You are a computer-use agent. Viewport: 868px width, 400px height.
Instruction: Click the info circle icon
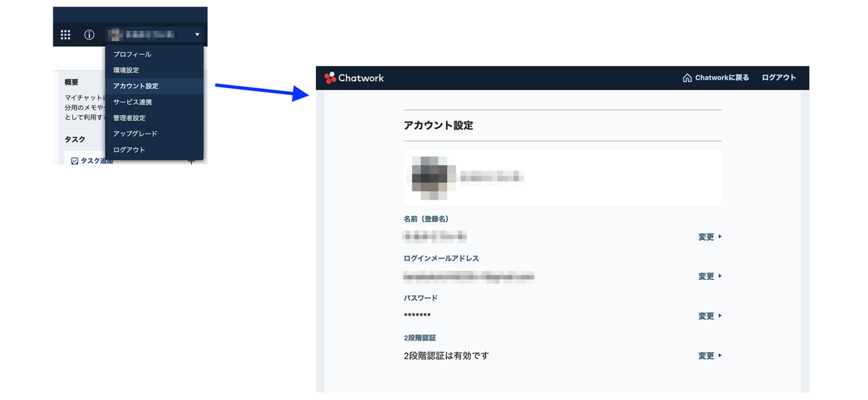tap(89, 35)
